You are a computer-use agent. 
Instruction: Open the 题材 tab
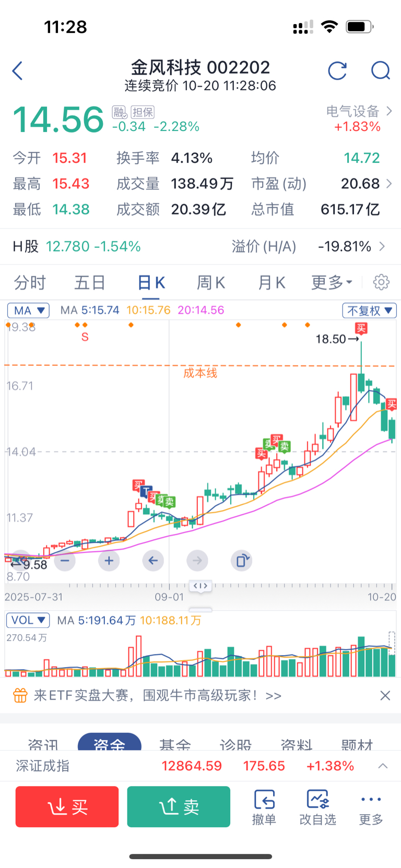357,744
